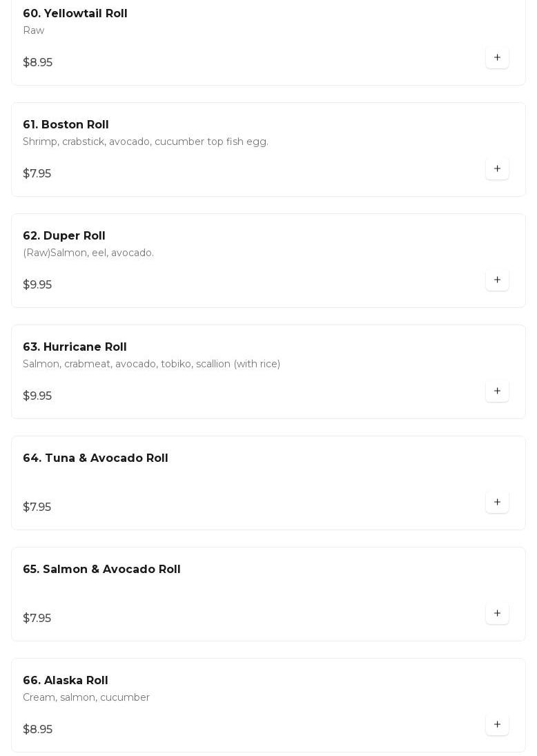The height and width of the screenshot is (756, 537).
Task: Tap the plus icon for Alaska Roll
Action: pyautogui.click(x=497, y=724)
